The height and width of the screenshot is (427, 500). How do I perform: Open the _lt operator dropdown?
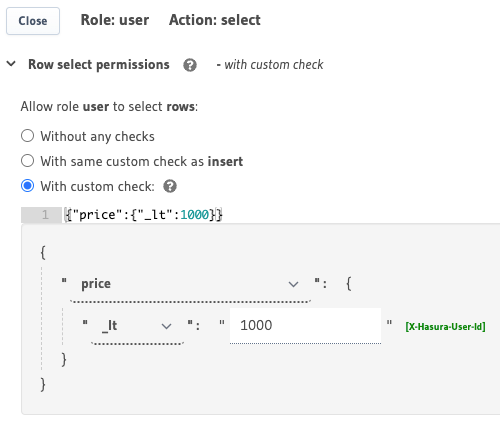pyautogui.click(x=137, y=326)
